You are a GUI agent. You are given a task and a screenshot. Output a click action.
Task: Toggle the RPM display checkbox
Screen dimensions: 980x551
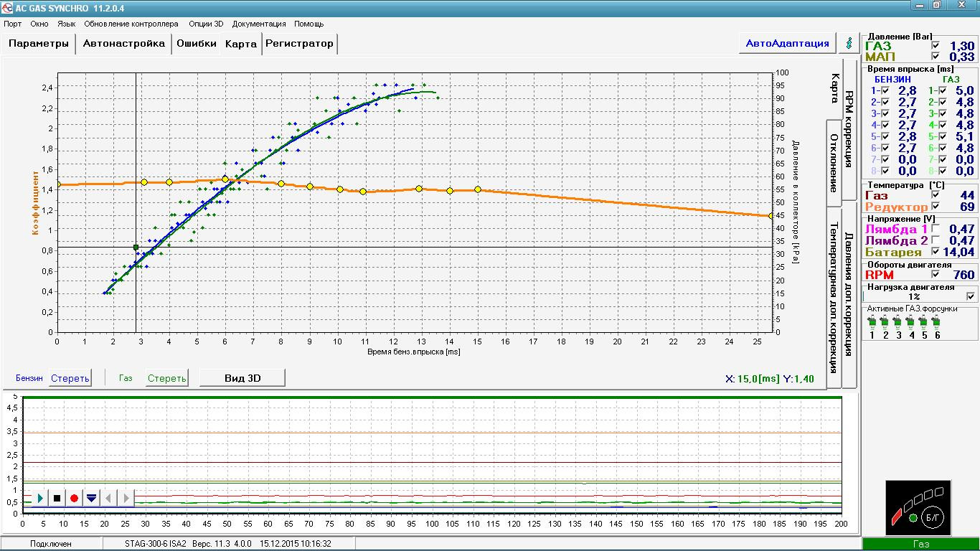[x=935, y=274]
